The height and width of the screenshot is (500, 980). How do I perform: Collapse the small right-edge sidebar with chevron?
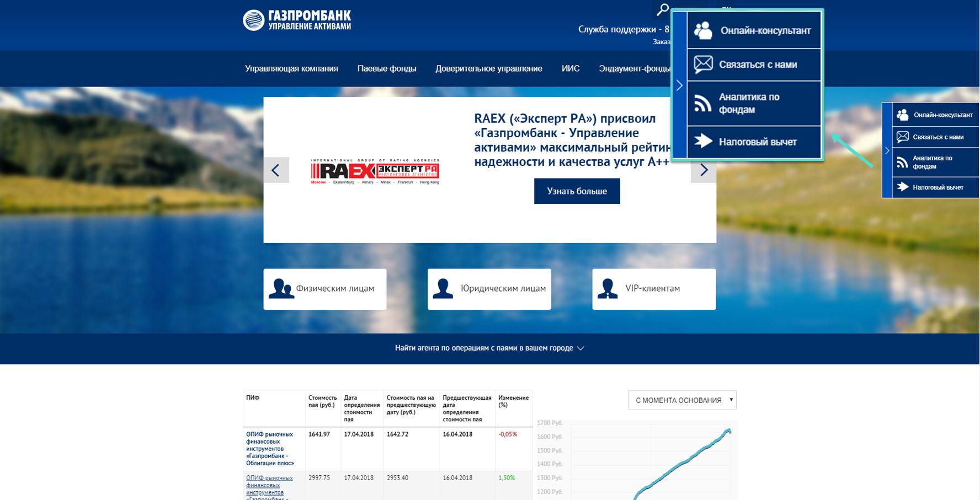(x=887, y=150)
